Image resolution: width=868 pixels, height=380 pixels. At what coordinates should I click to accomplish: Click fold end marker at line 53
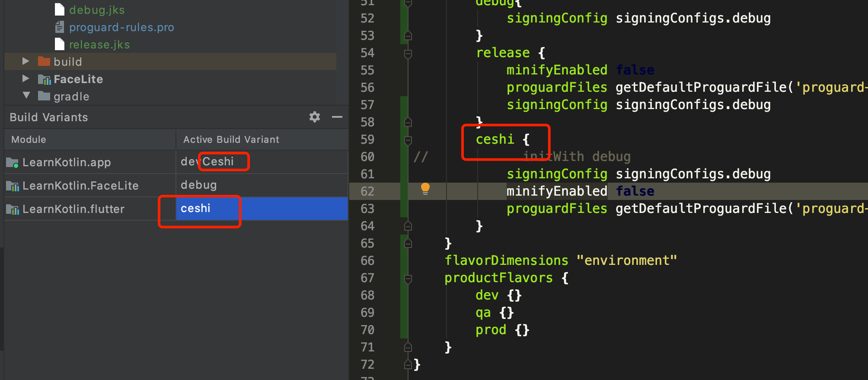click(408, 35)
